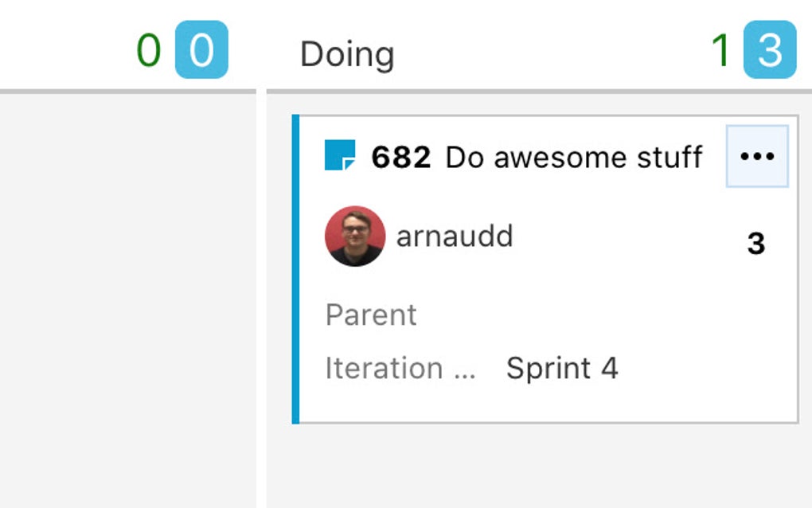Screen dimensions: 812x508
Task: Click arnaudd's avatar photo
Action: point(355,236)
